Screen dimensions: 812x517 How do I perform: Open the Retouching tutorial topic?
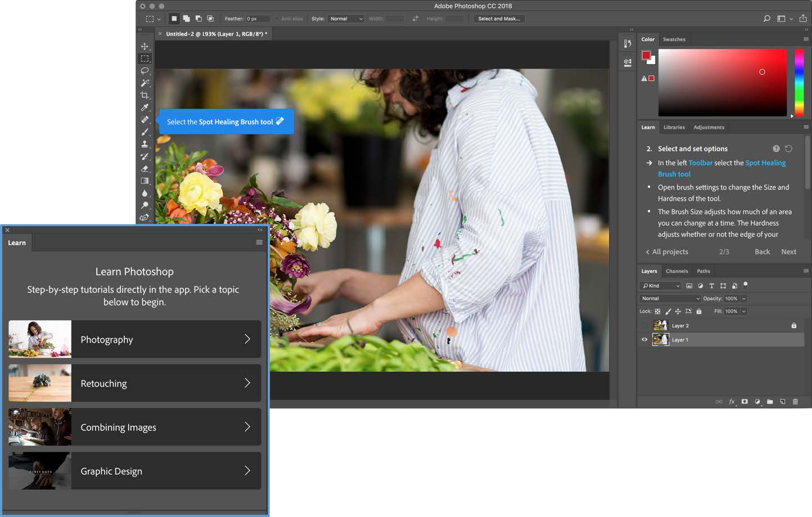(x=135, y=383)
